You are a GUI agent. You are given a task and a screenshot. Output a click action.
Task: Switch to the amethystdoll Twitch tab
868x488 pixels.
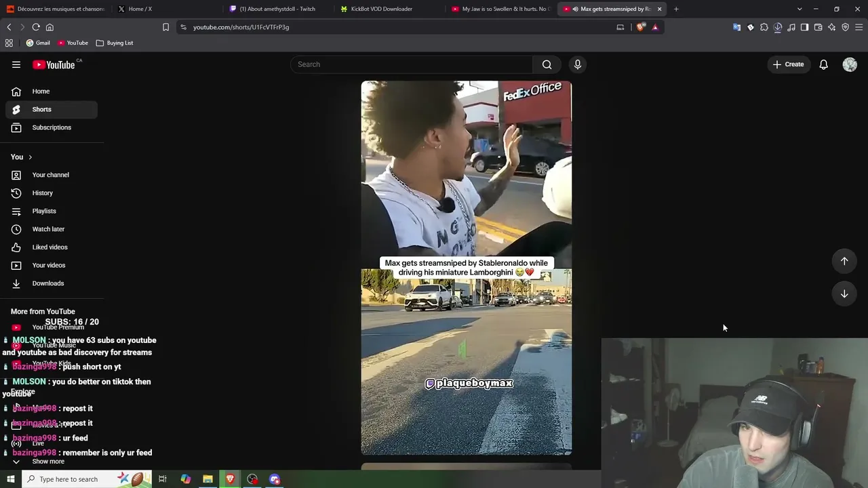[x=278, y=9]
